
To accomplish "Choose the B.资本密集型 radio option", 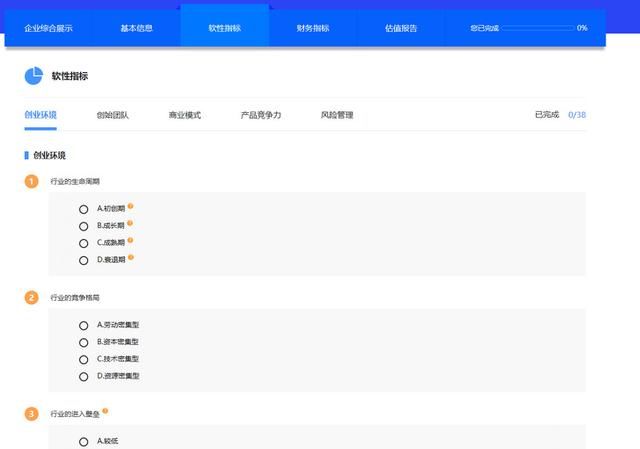I will pos(84,342).
